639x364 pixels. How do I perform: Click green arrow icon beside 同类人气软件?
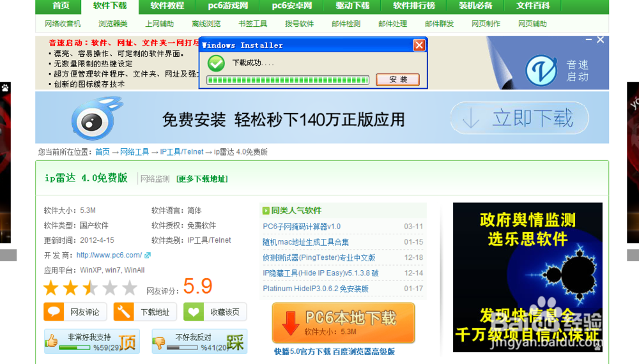coord(266,211)
